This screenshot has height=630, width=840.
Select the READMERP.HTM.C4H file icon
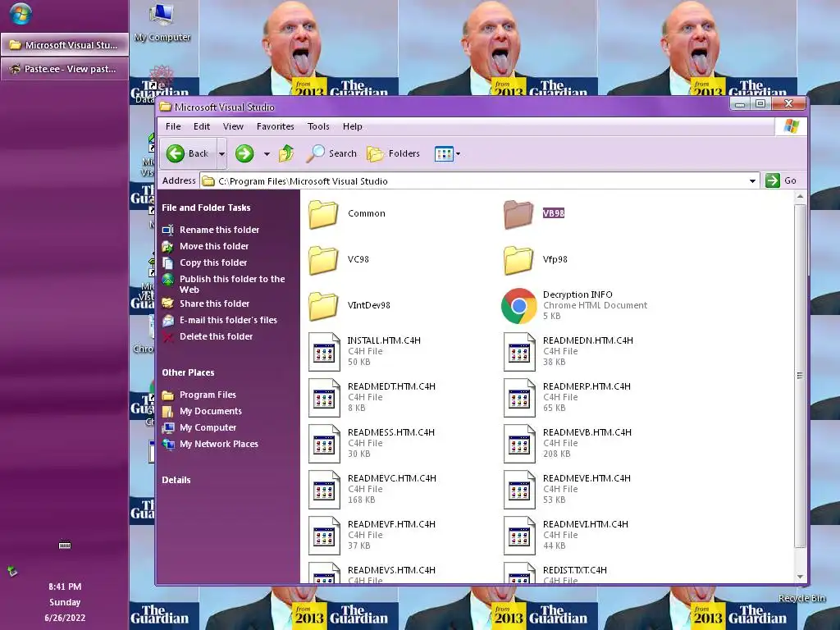click(x=519, y=398)
